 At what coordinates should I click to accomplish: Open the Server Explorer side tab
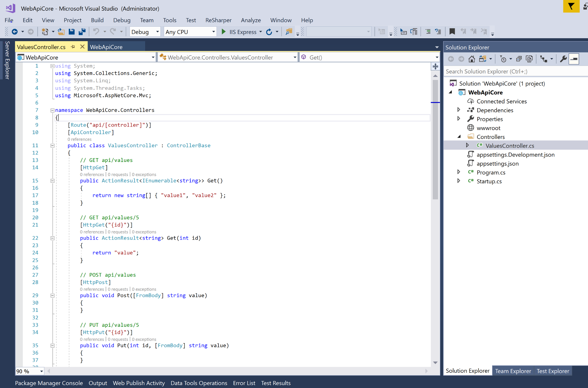[7, 60]
